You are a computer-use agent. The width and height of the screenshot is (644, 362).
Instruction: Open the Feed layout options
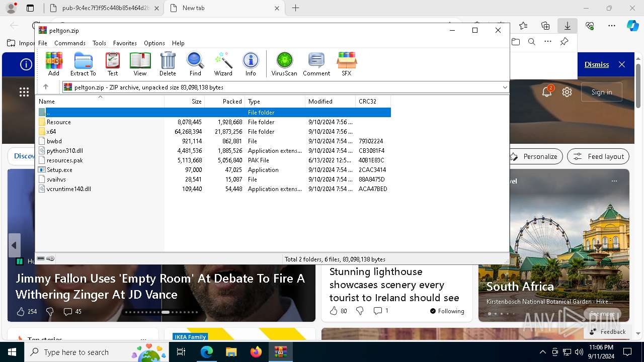coord(598,156)
